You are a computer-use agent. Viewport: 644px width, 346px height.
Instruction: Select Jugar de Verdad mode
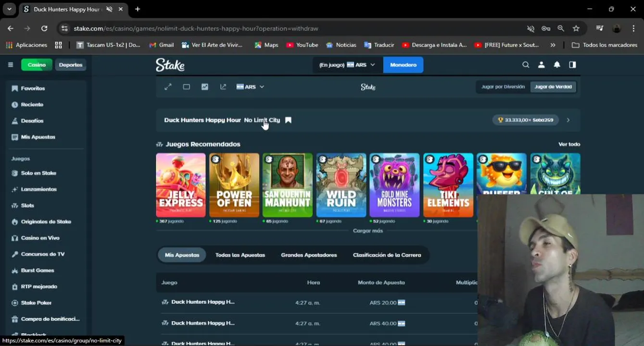(x=553, y=87)
